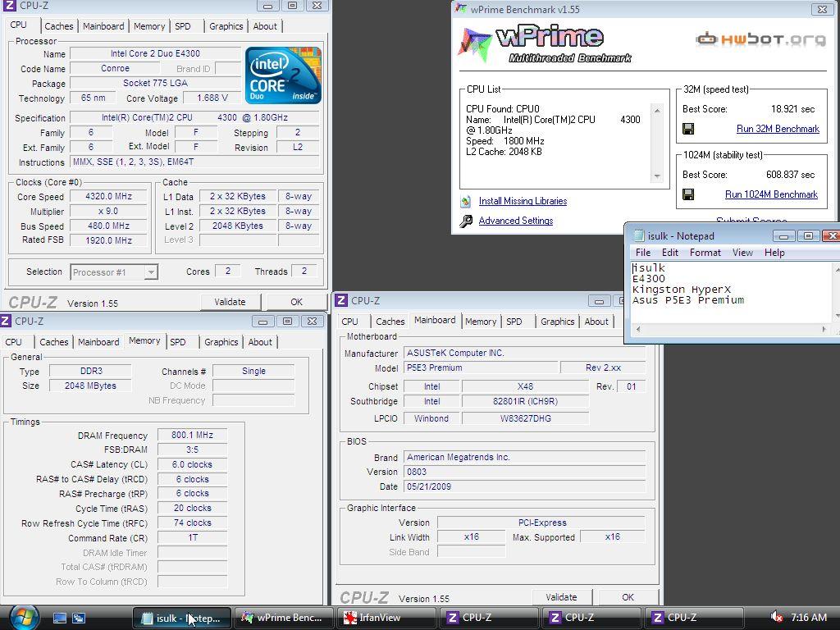Open the Windows Start orb
The height and width of the screenshot is (630, 840).
[24, 618]
